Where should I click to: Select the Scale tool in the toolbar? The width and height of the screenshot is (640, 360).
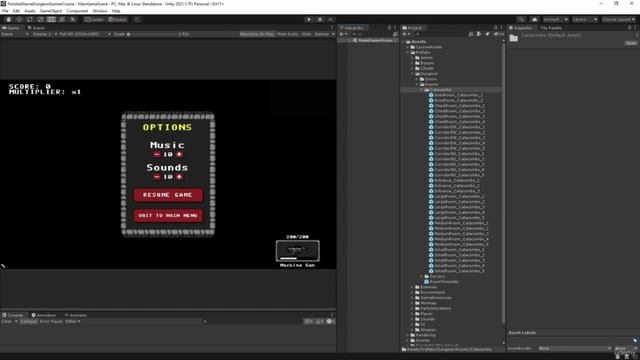(40, 19)
